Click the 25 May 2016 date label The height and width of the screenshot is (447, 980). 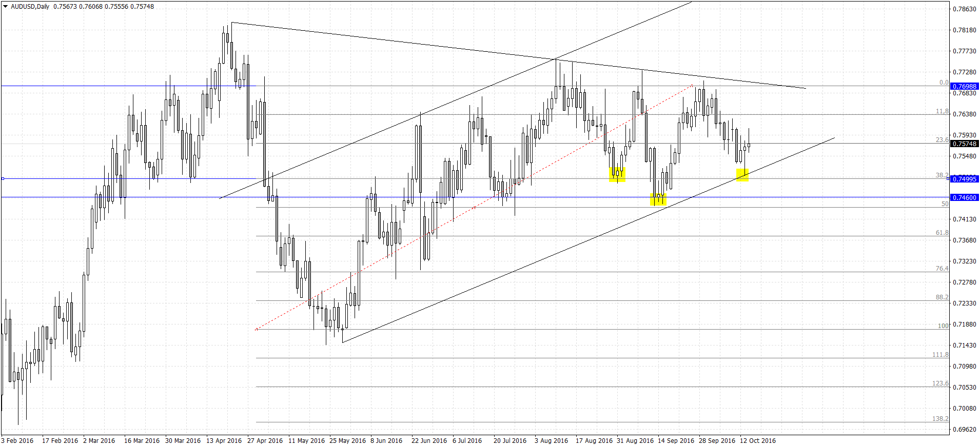click(x=348, y=441)
